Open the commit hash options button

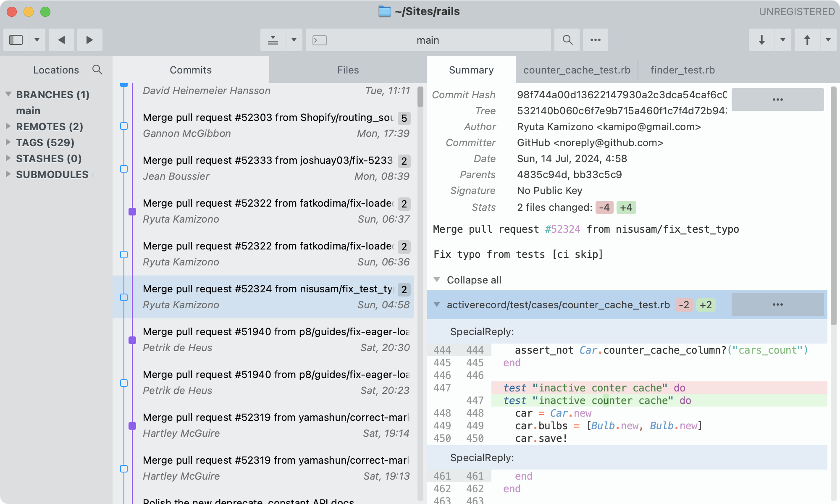pyautogui.click(x=777, y=99)
